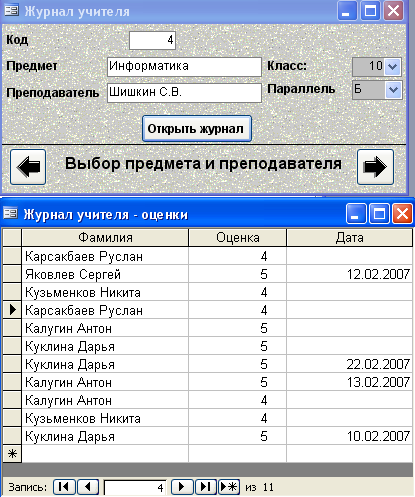Select the Дата column header
The image size is (415, 497).
[x=349, y=238]
